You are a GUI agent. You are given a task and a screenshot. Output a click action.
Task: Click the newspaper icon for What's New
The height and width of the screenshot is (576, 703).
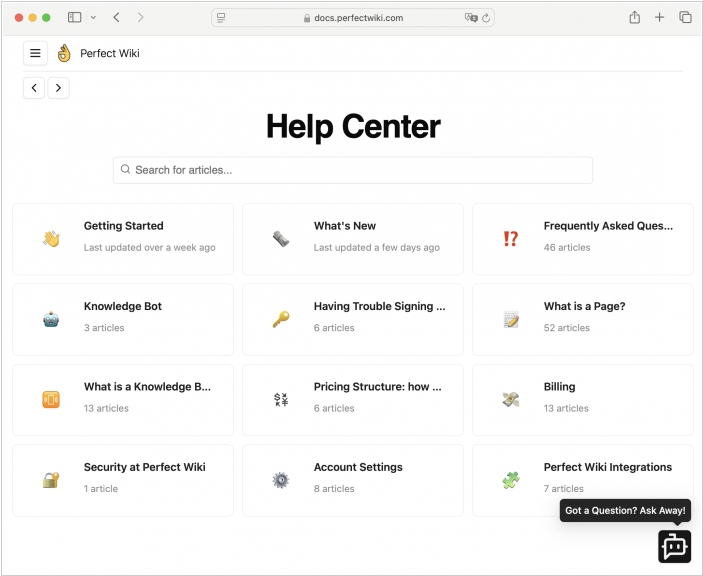pos(281,238)
